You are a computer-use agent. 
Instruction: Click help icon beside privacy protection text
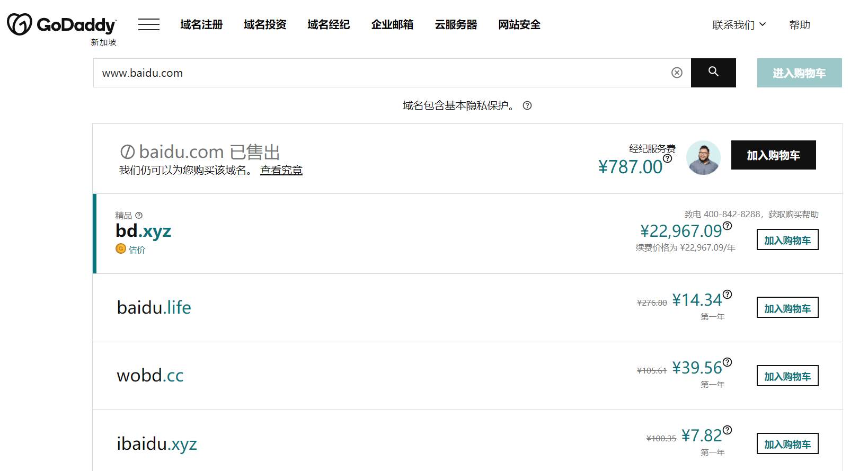pyautogui.click(x=527, y=105)
